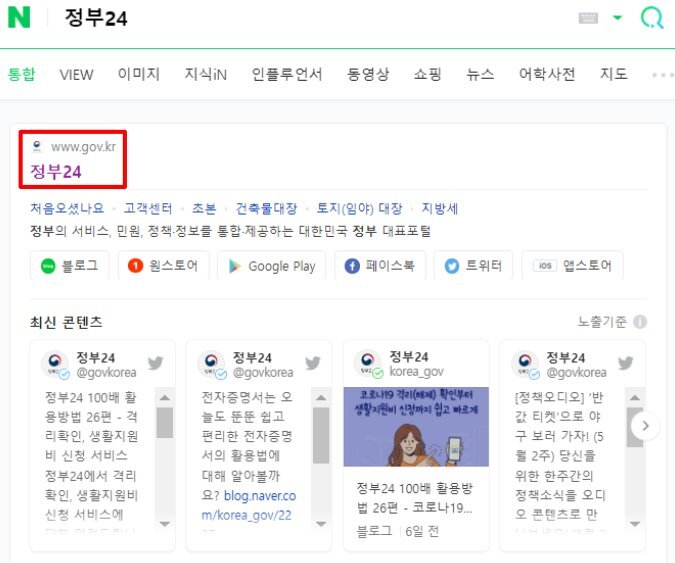
Task: Select the 어학사전 tab
Action: pyautogui.click(x=547, y=74)
